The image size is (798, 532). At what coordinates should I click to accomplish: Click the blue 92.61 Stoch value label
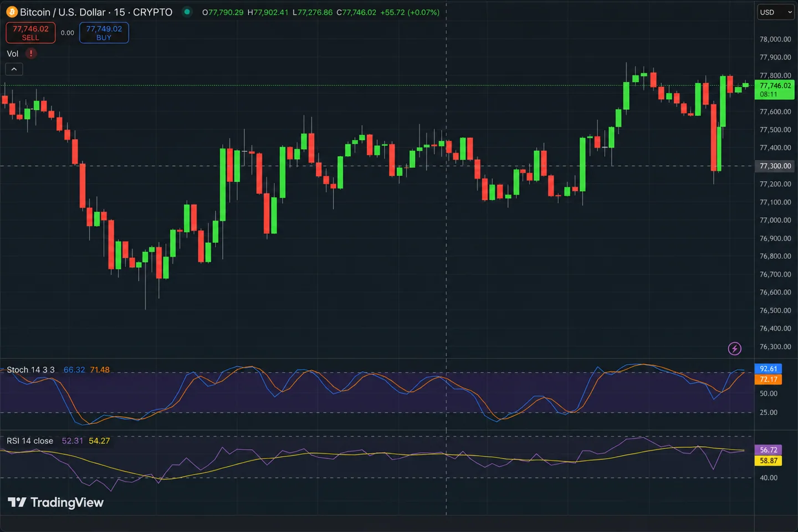point(768,369)
